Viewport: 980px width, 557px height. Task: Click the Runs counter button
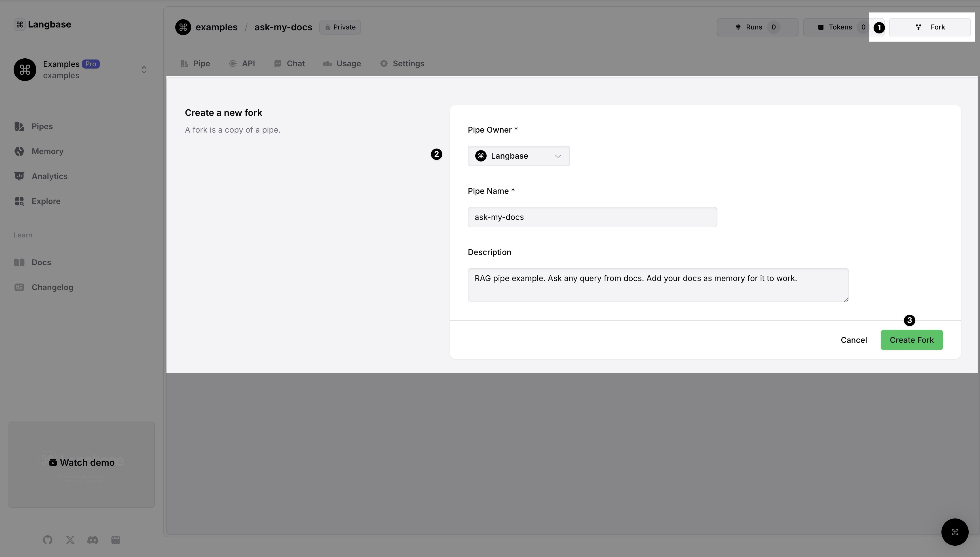click(x=757, y=27)
